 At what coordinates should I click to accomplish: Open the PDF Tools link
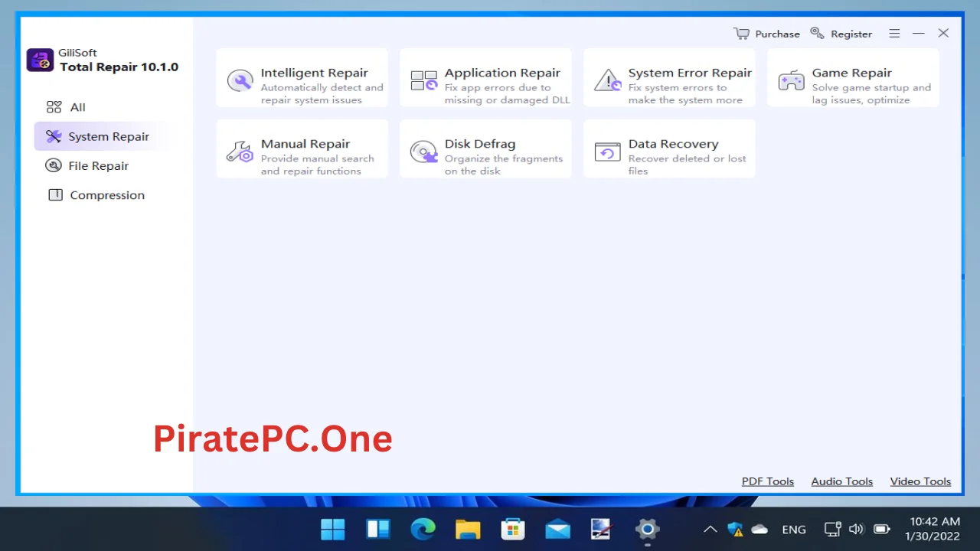(768, 481)
